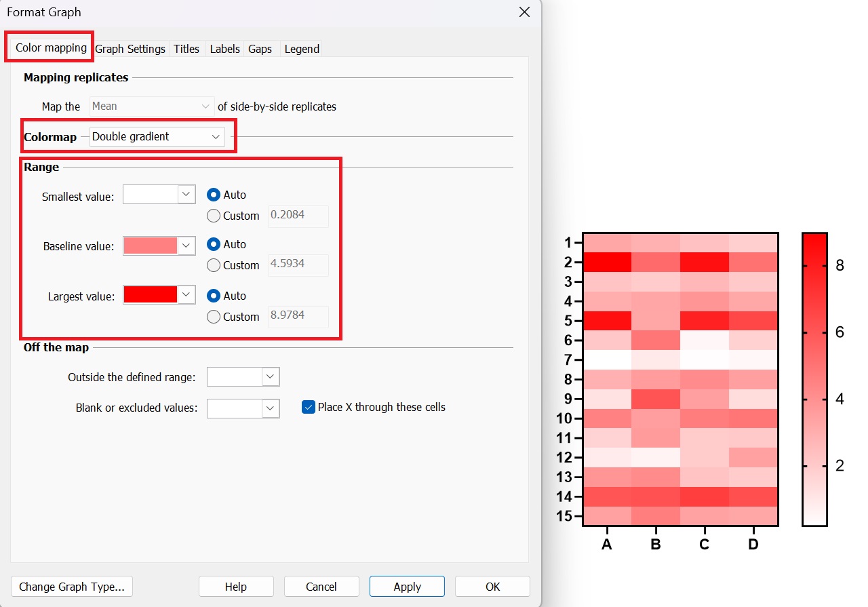Select Custom for Baseline value
Screen dimensions: 868x607
pyautogui.click(x=214, y=265)
